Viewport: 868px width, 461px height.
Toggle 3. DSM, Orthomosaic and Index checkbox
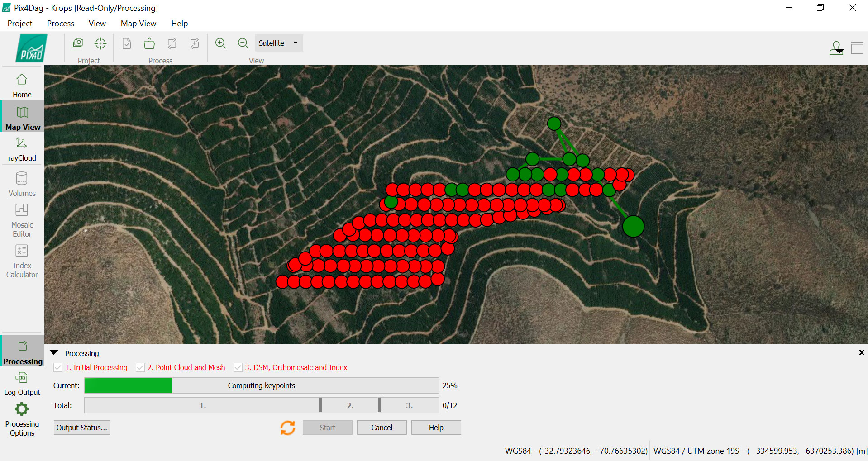coord(238,367)
